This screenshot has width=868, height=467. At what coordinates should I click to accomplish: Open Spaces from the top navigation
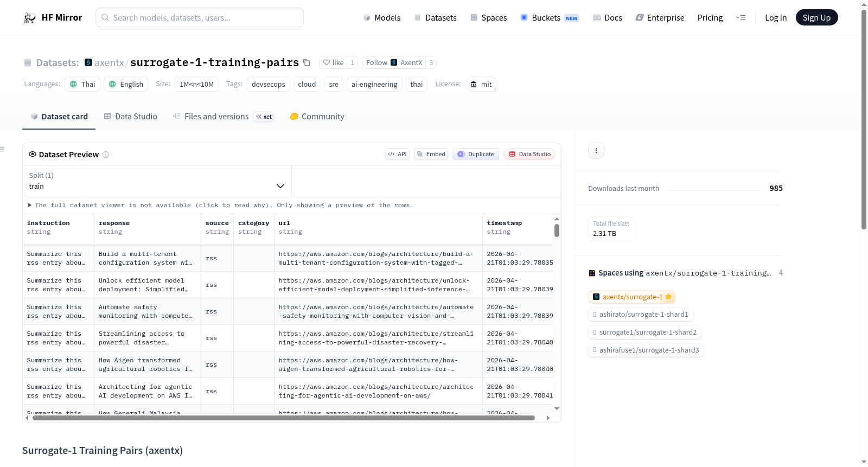pos(488,18)
